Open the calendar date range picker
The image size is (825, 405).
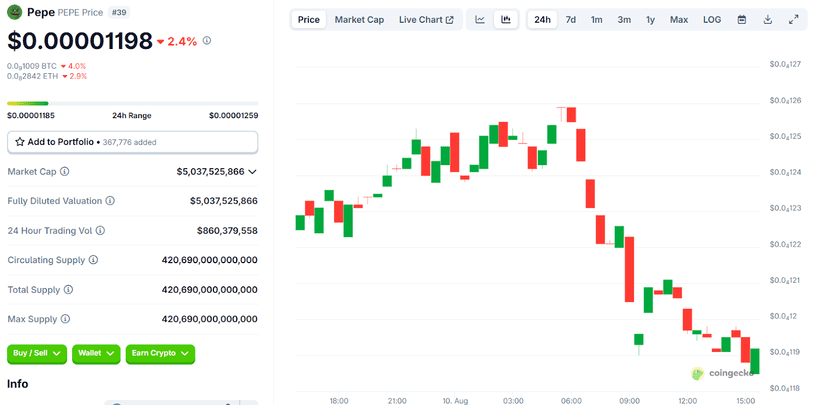click(x=742, y=19)
